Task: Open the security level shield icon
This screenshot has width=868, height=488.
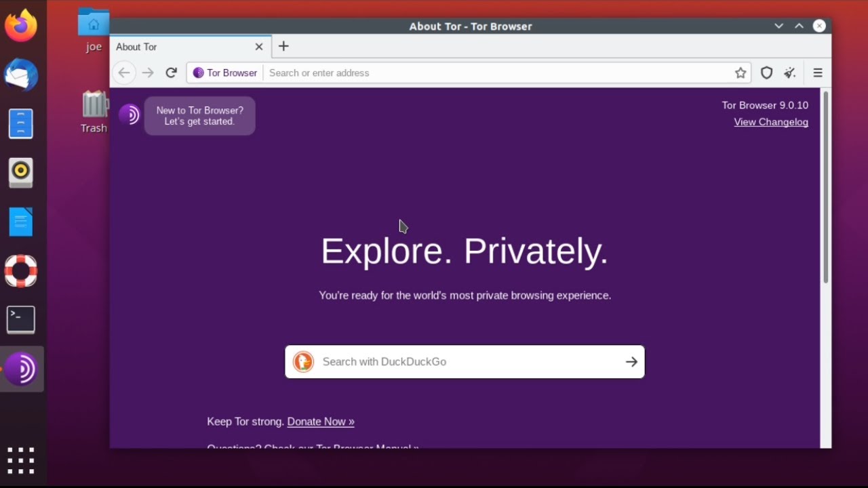Action: [767, 73]
